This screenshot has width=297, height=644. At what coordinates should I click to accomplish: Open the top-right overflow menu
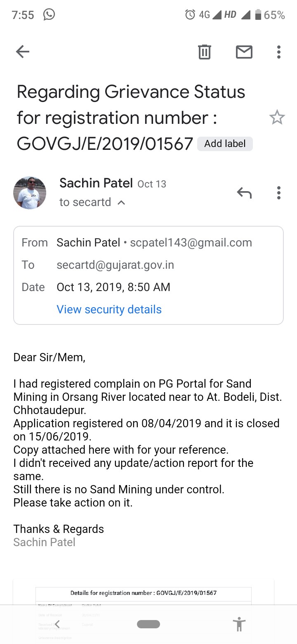click(x=279, y=52)
